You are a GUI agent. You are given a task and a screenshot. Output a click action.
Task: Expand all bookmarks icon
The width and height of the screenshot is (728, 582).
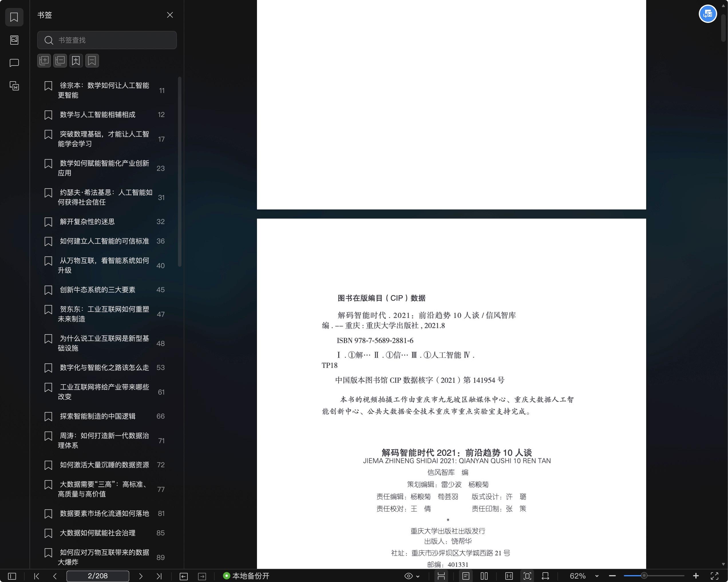point(44,61)
